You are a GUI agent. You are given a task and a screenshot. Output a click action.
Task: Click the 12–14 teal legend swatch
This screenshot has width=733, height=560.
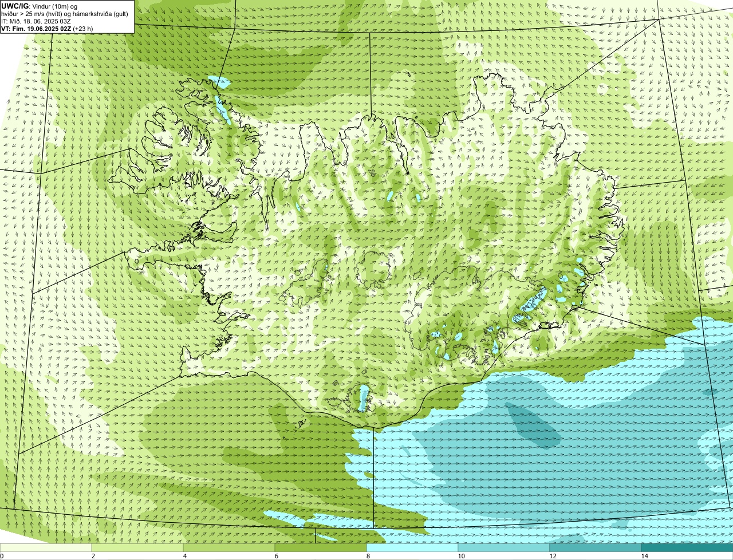click(596, 547)
